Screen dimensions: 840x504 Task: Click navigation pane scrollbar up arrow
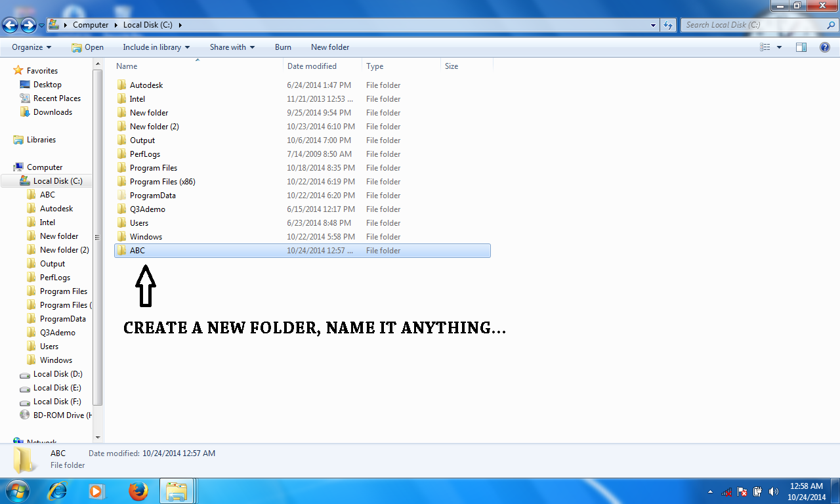98,64
